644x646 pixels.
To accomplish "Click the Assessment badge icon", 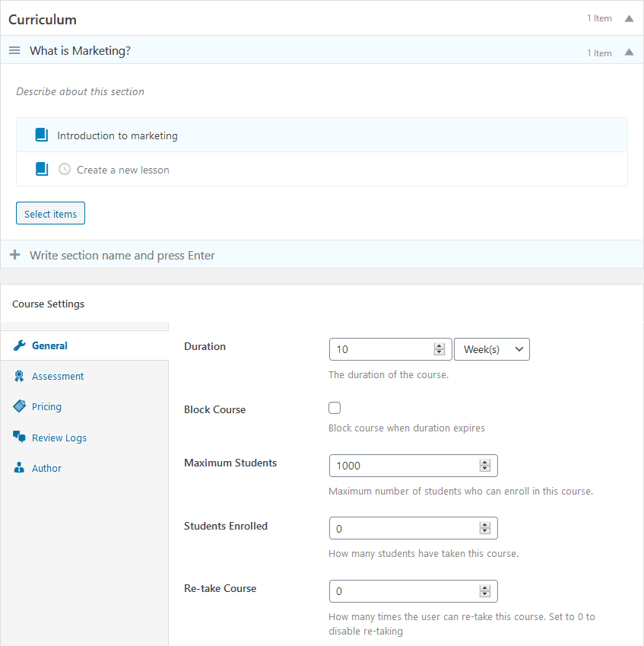I will point(19,376).
